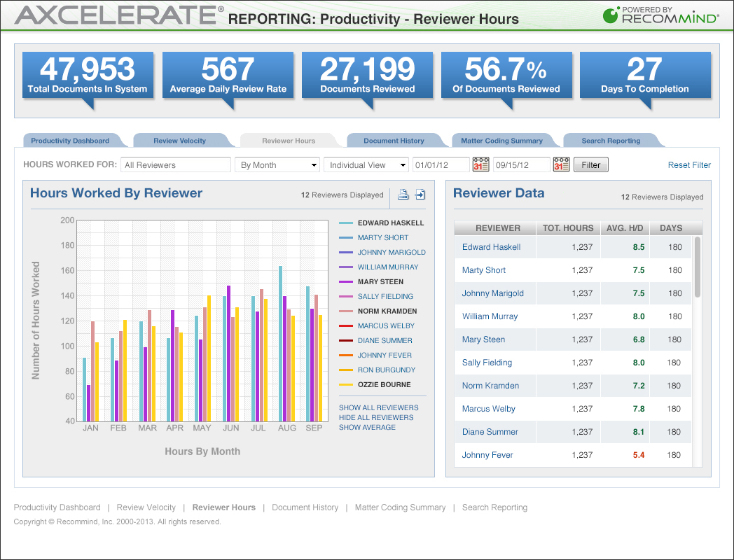The image size is (734, 560).
Task: Toggle Ozzie Bourne in the chart legend
Action: tap(385, 384)
